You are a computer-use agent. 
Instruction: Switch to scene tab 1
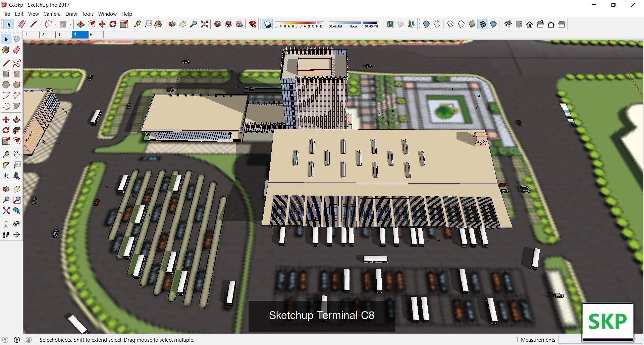click(31, 34)
